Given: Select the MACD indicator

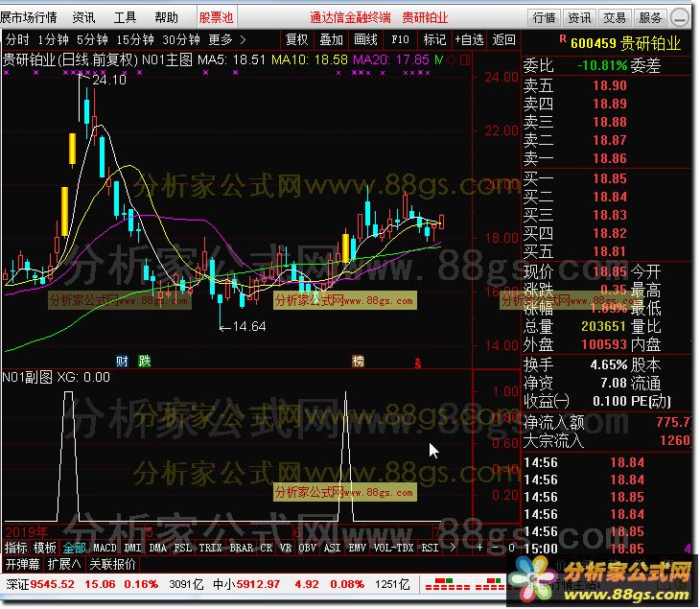Looking at the screenshot, I should pos(105,548).
